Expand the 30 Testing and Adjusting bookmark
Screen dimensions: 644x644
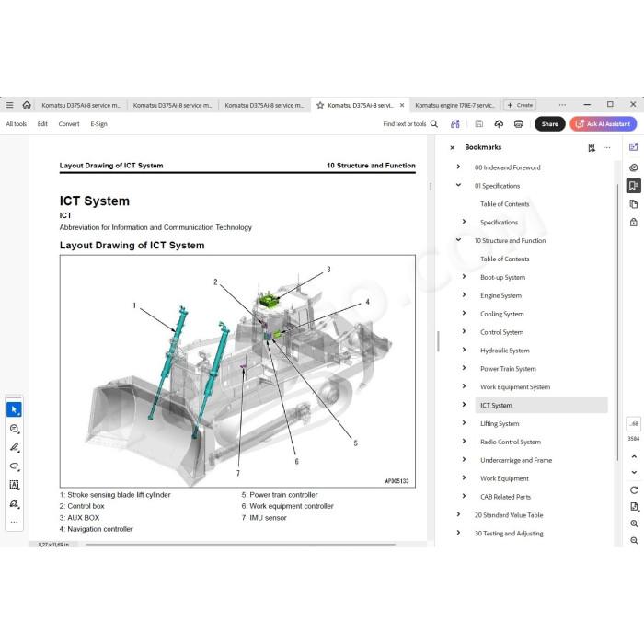pos(458,533)
